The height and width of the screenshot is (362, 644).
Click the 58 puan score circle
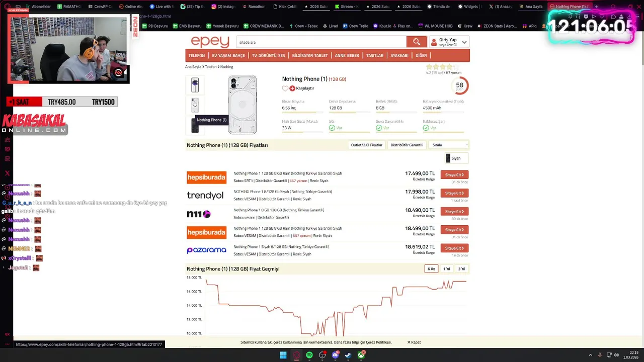tap(459, 85)
